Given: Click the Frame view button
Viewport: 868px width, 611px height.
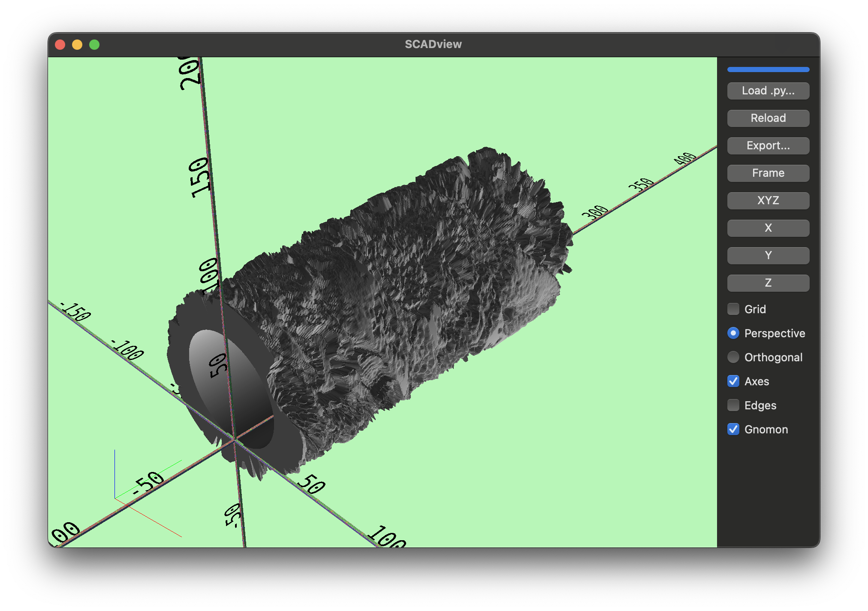Looking at the screenshot, I should (768, 173).
